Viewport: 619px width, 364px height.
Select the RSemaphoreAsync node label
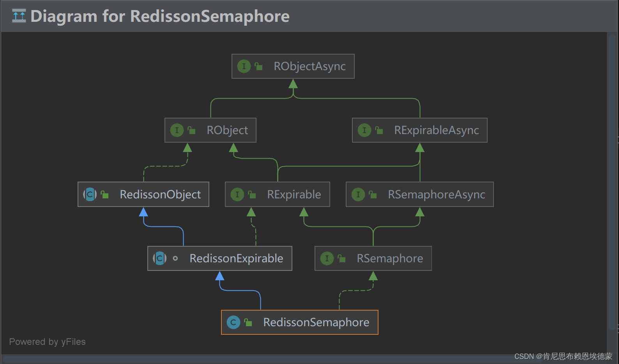point(437,194)
